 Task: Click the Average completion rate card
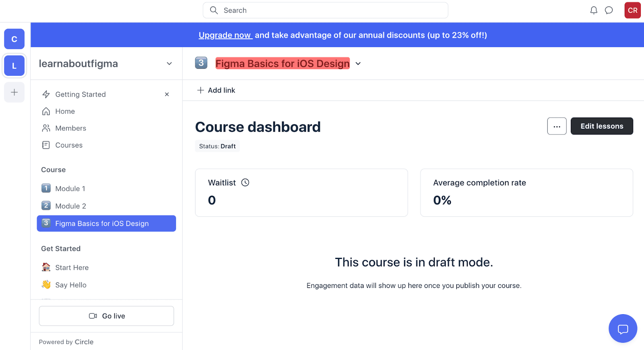[x=526, y=193]
